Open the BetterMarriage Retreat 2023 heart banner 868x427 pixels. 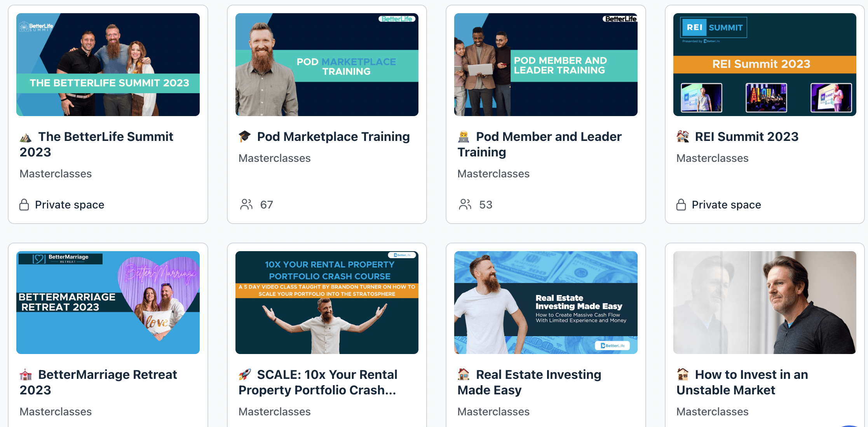108,302
